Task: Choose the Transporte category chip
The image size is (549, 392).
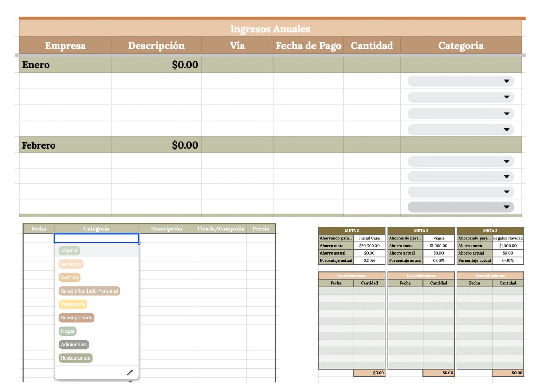Action: point(73,304)
